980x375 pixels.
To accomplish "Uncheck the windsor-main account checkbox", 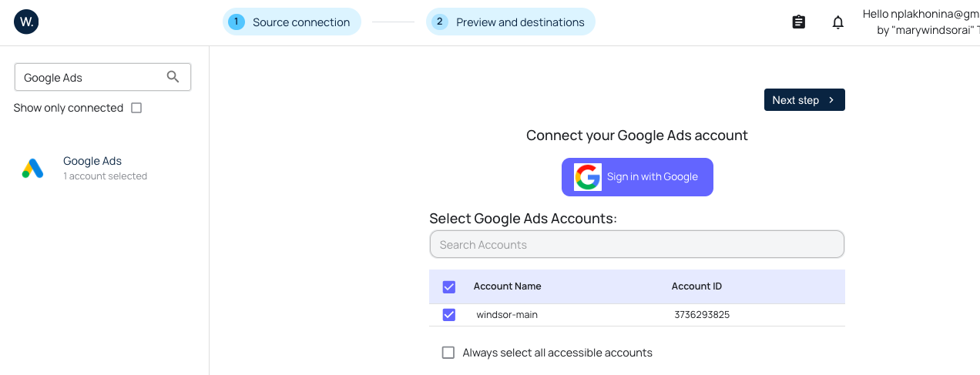I will tap(449, 315).
